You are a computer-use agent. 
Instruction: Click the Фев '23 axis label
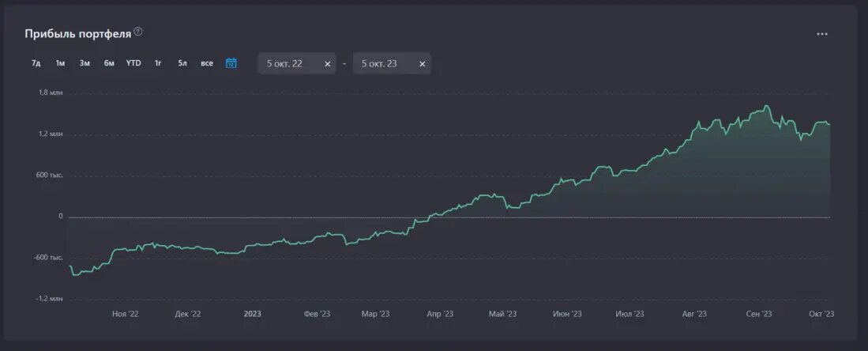pyautogui.click(x=318, y=314)
